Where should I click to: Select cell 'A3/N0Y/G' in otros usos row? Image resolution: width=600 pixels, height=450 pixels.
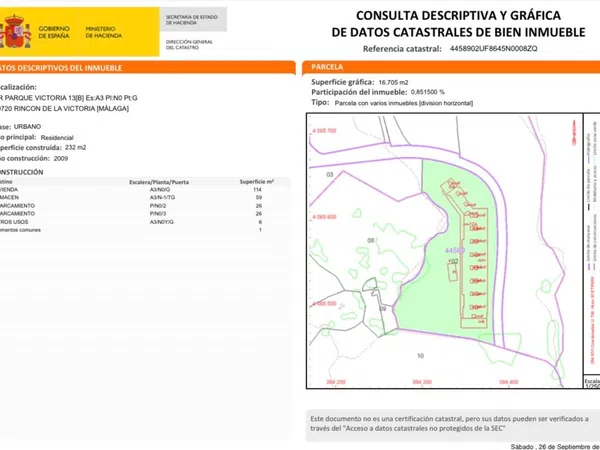pyautogui.click(x=161, y=222)
